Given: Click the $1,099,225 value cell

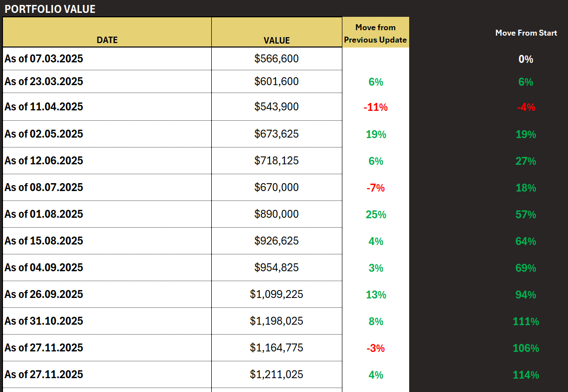Looking at the screenshot, I should (276, 294).
